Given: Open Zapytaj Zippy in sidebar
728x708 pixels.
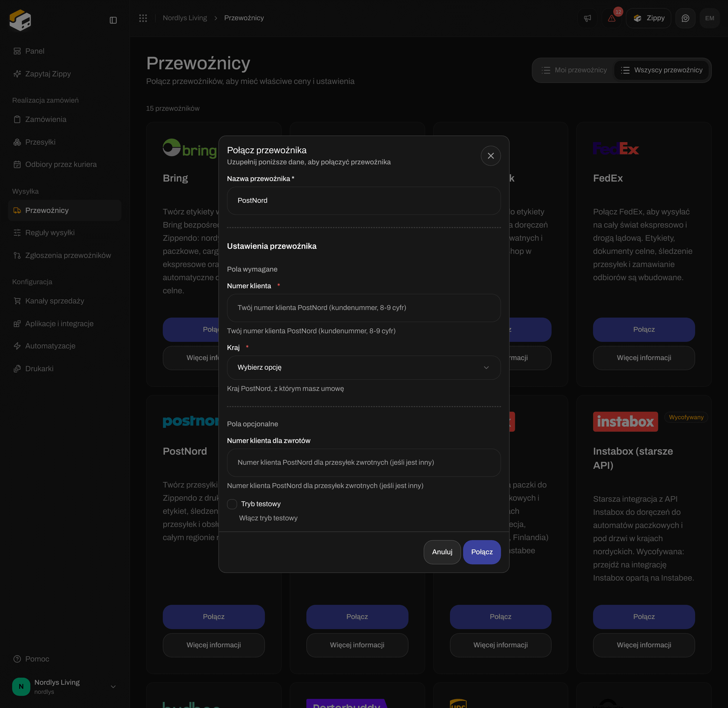Looking at the screenshot, I should 65,74.
